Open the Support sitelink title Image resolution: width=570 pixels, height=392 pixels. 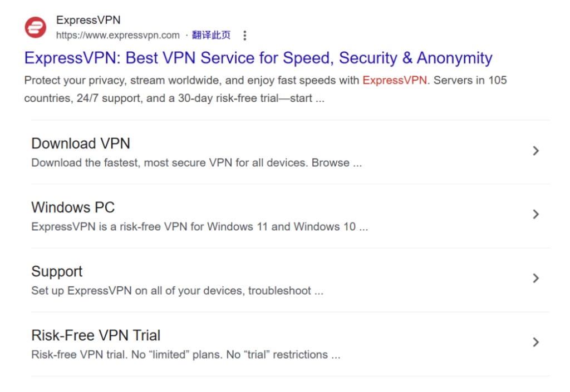[57, 272]
